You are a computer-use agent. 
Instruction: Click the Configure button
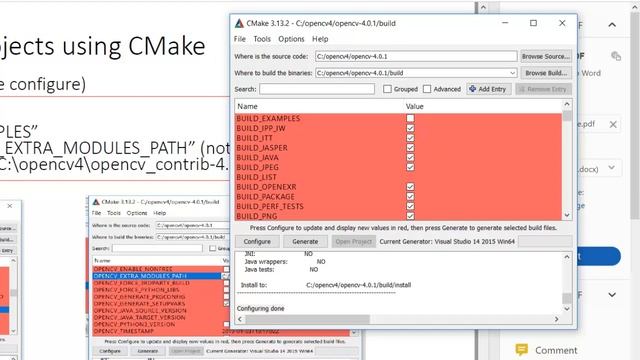(x=257, y=242)
